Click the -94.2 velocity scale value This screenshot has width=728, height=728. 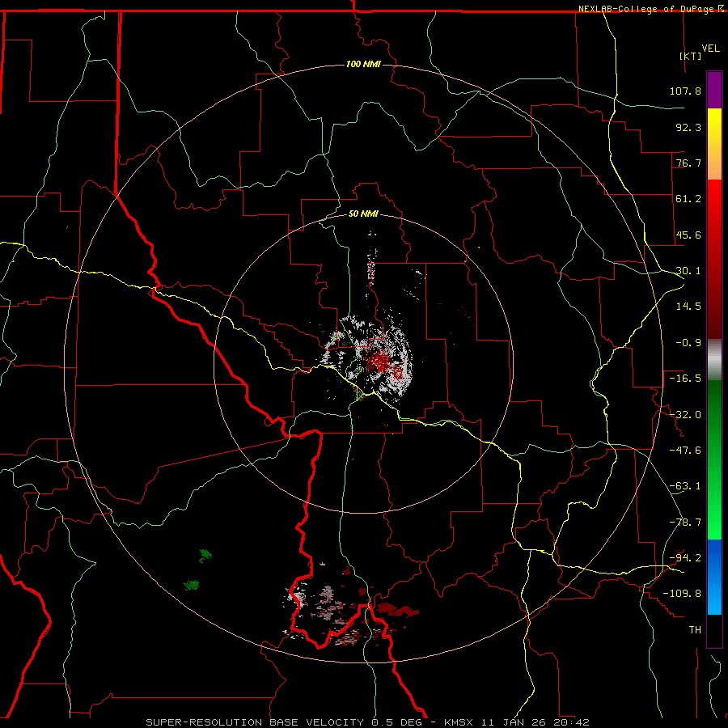(x=685, y=558)
